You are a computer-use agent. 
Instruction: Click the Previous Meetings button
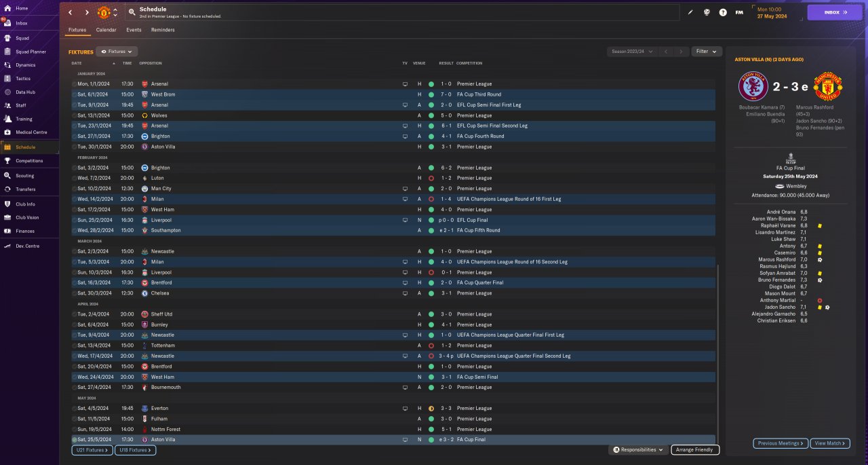point(780,443)
